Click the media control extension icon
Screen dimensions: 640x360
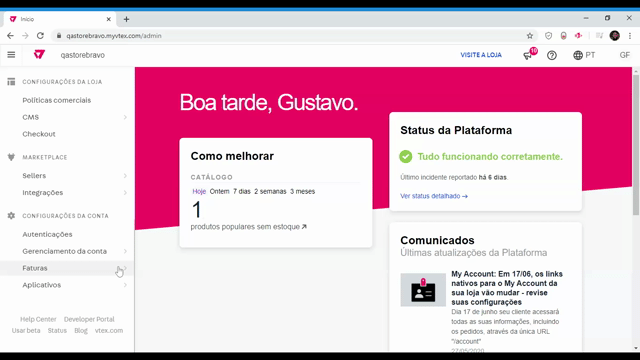599,36
